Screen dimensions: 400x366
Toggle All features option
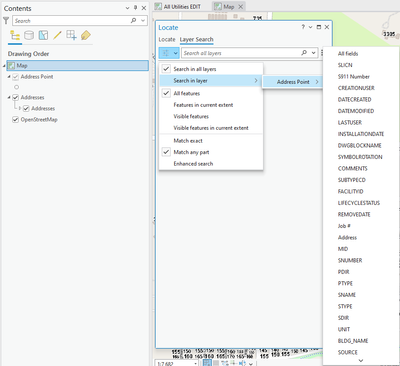pos(211,93)
